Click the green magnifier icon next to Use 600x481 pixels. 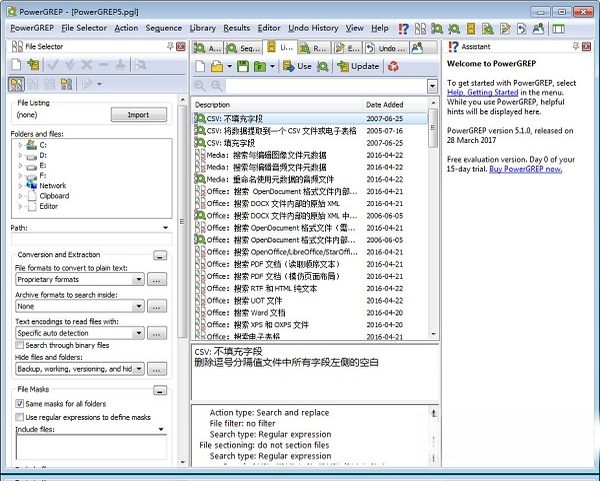(323, 66)
